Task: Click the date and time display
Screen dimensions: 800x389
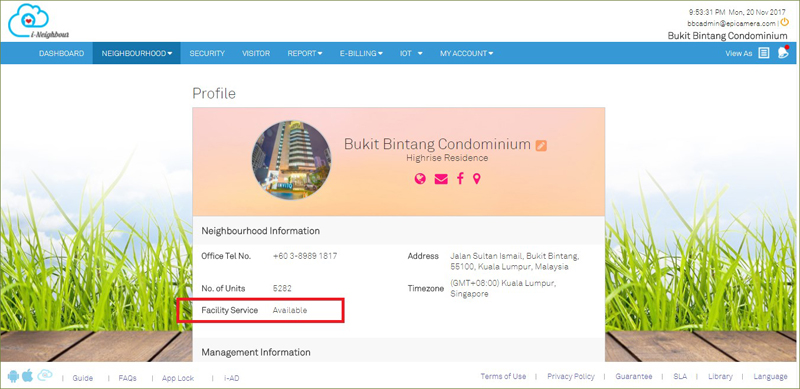Action: 738,11
